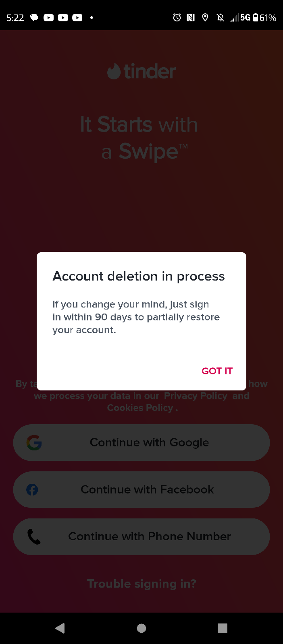This screenshot has height=644, width=283.
Task: Tap GOT IT to dismiss the dialog
Action: tap(217, 371)
